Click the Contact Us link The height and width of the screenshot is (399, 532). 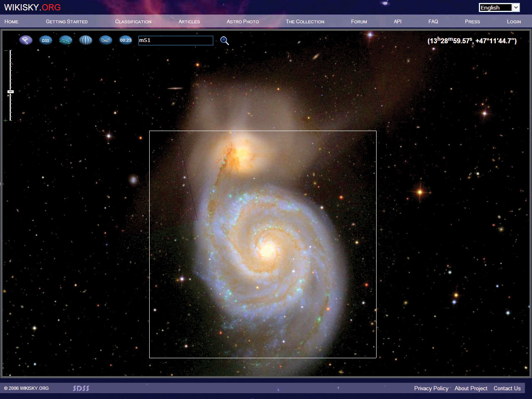507,388
